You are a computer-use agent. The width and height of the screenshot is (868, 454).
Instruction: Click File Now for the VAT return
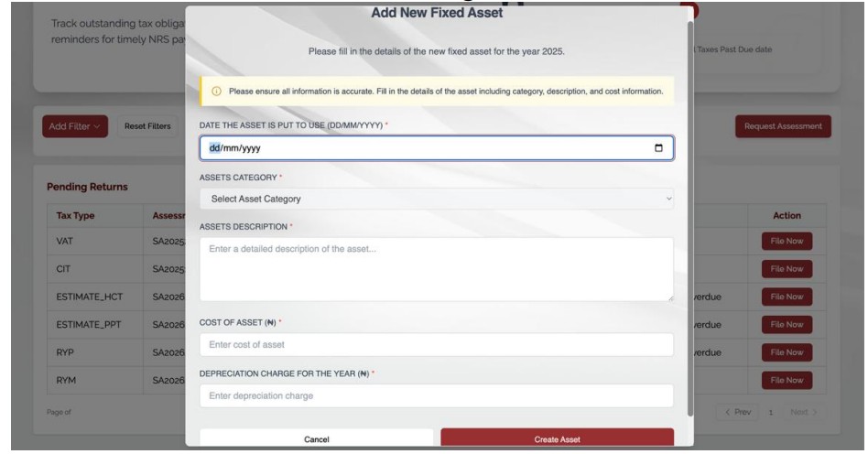(787, 242)
